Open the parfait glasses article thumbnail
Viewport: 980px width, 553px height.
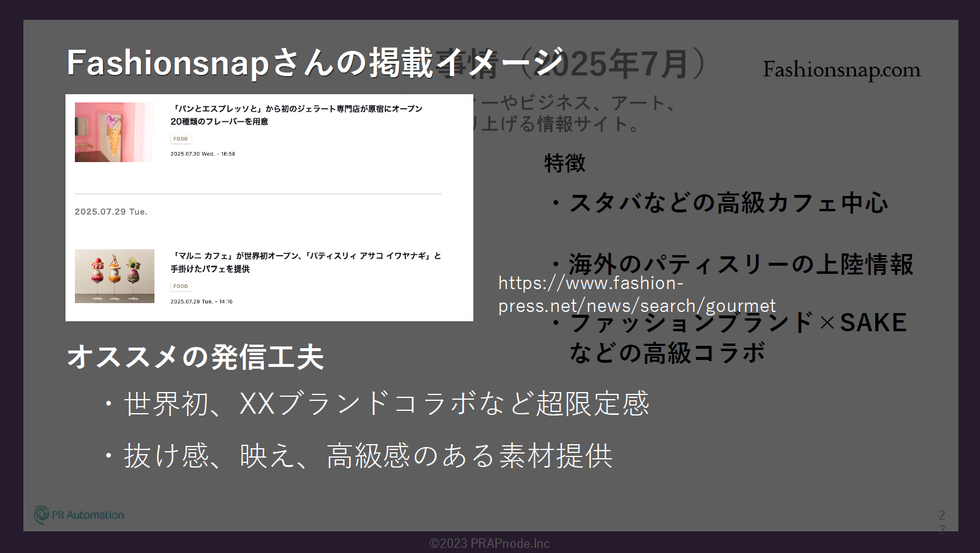pyautogui.click(x=114, y=276)
